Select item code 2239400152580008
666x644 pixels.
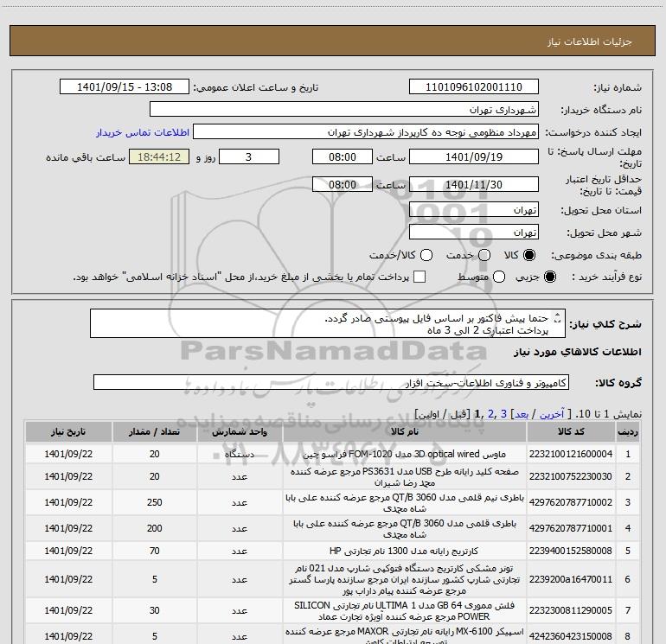coord(571,551)
